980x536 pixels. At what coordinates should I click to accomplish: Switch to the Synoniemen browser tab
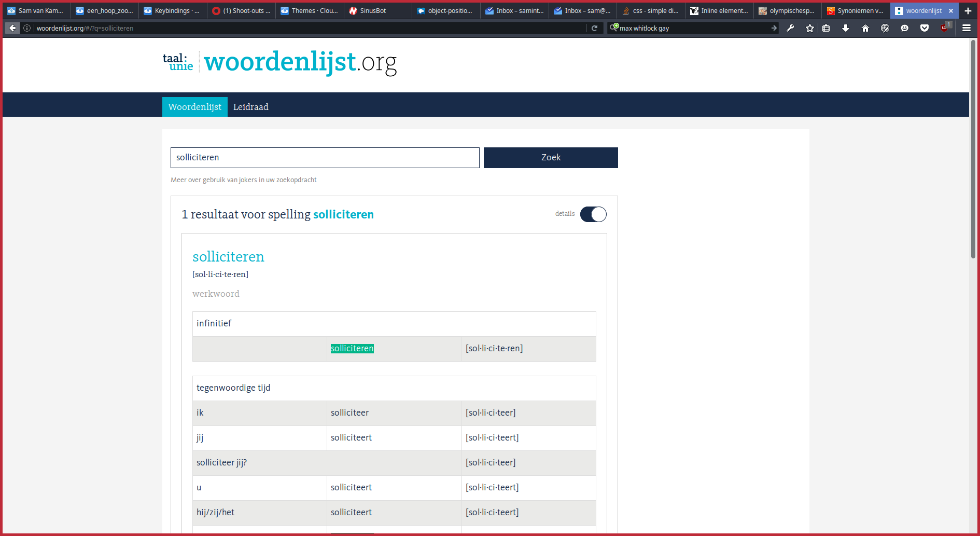pos(855,10)
